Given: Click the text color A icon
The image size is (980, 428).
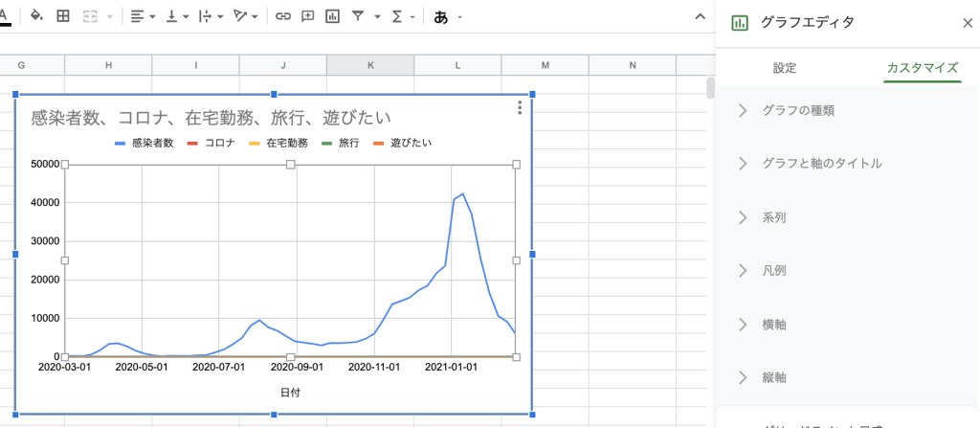Looking at the screenshot, I should coord(5,17).
